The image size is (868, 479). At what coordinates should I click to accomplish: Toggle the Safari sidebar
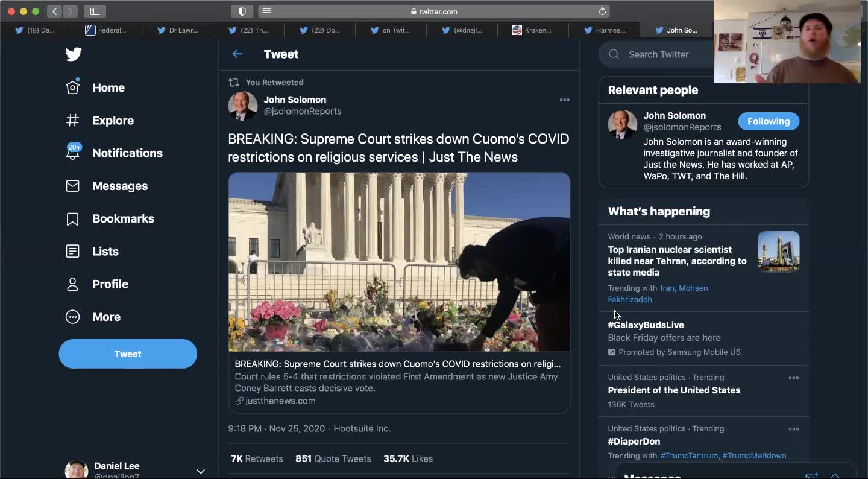pyautogui.click(x=95, y=11)
